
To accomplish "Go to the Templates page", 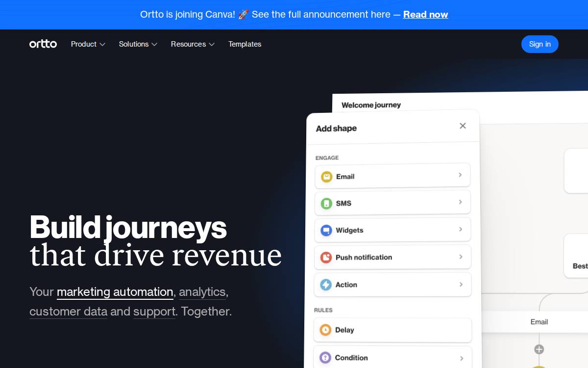I will point(245,44).
